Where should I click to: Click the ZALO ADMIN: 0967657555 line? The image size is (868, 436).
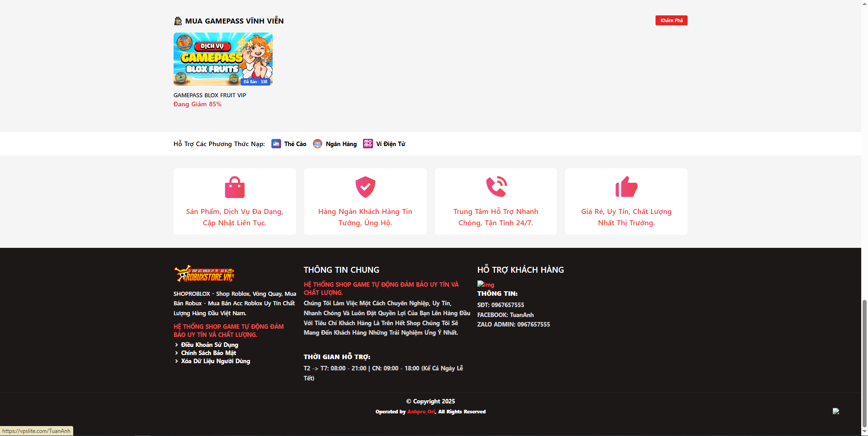514,324
